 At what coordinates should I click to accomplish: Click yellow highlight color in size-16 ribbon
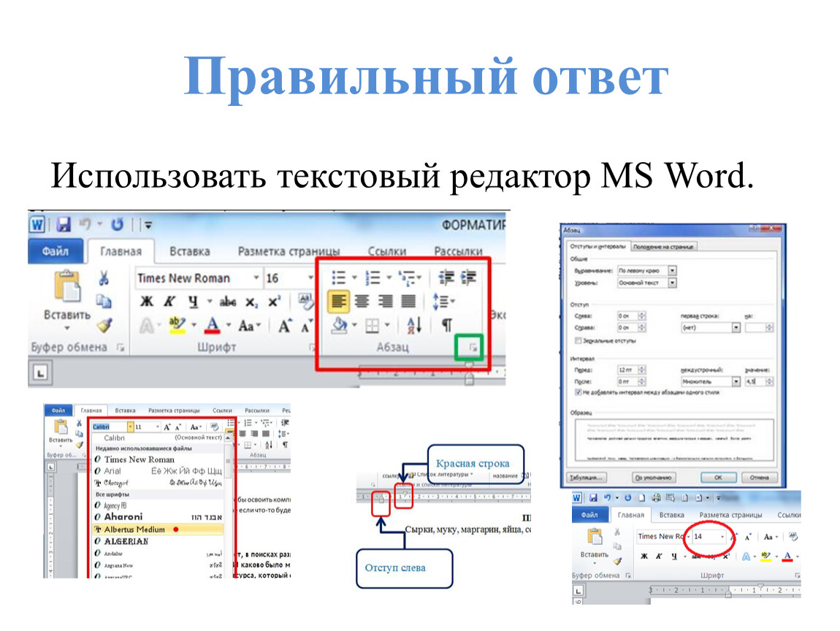pos(177,325)
